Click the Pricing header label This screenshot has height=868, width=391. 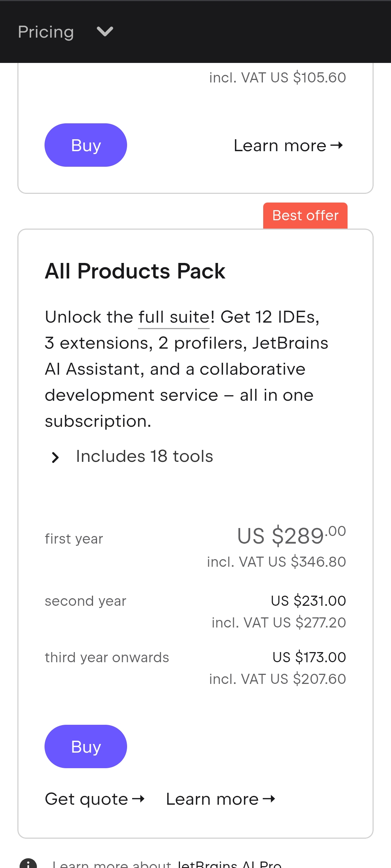[46, 32]
